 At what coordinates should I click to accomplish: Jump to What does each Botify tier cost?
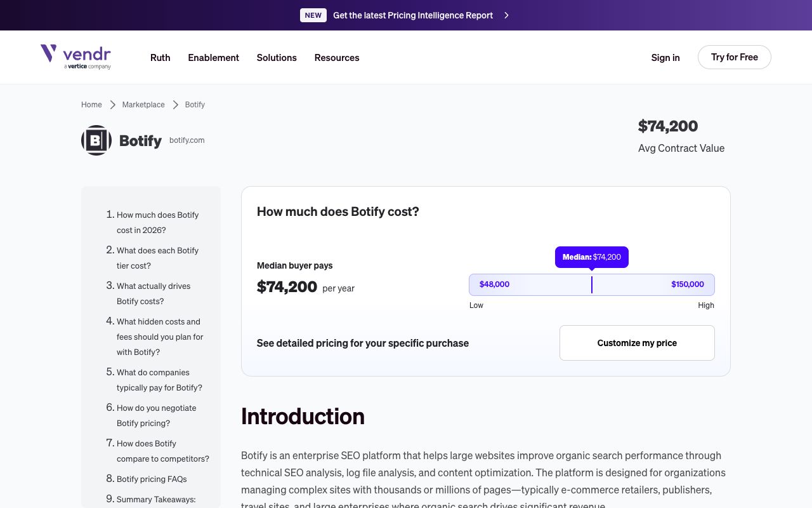point(158,258)
